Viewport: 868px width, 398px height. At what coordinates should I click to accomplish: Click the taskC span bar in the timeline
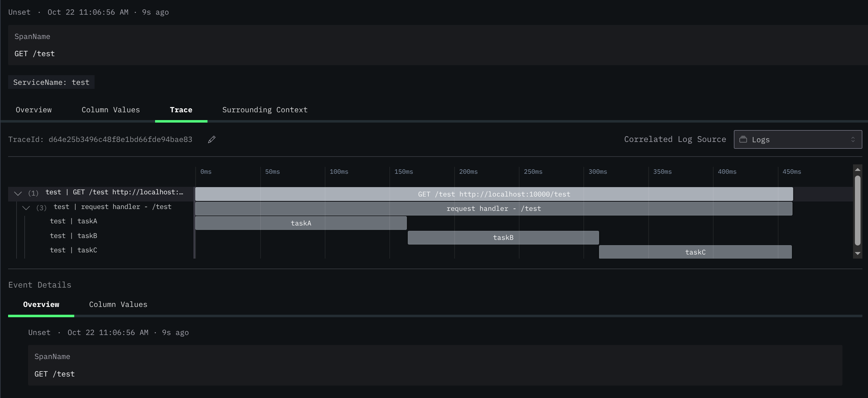click(x=695, y=252)
